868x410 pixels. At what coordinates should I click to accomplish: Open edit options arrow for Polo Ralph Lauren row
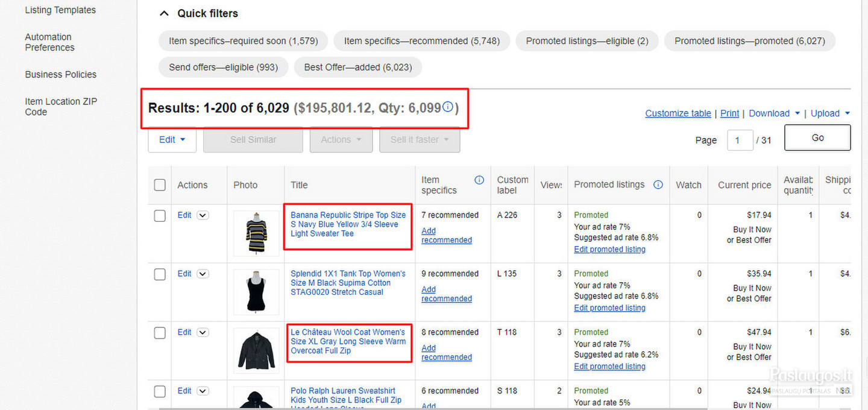203,391
